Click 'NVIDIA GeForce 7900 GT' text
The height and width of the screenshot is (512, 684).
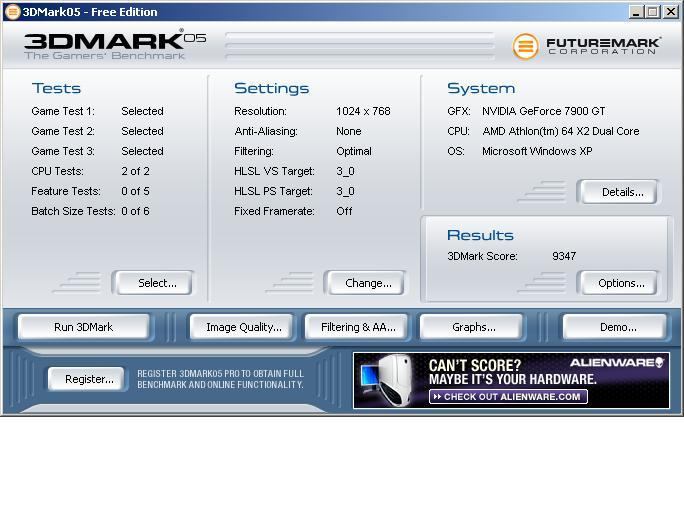[x=544, y=111]
